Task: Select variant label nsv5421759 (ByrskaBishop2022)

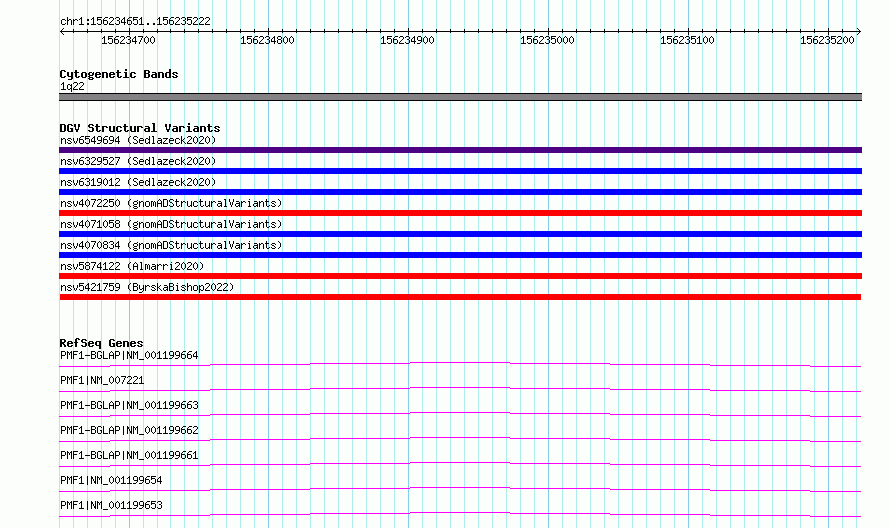Action: [x=147, y=287]
